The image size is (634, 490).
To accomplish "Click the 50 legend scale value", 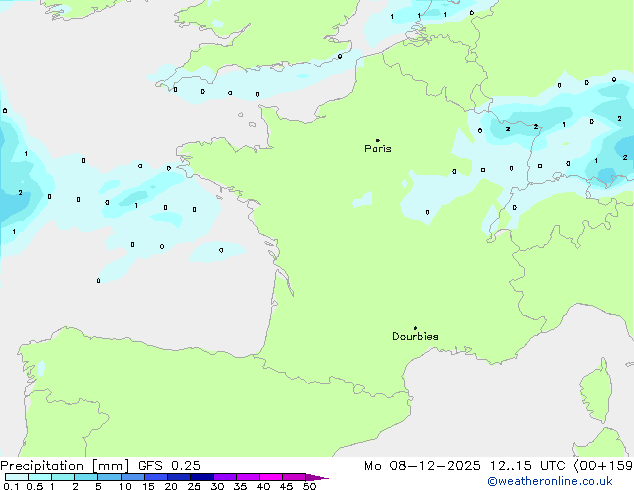I will 310,486.
